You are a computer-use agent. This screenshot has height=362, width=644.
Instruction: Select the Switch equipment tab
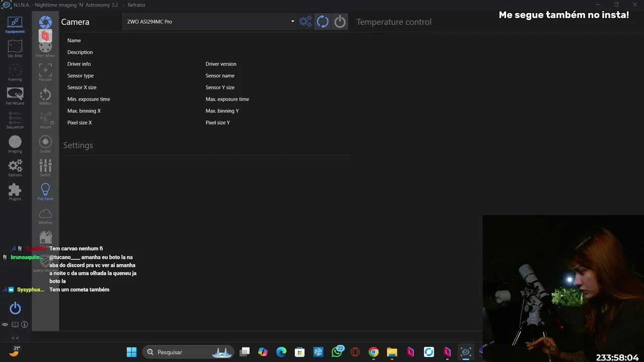point(45,168)
